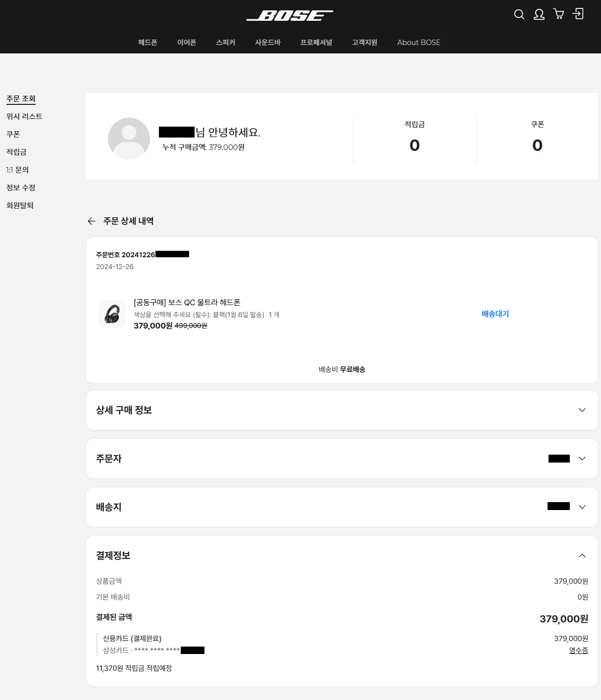Click the back arrow beside 주문 상세 내역
601x700 pixels.
tap(91, 221)
